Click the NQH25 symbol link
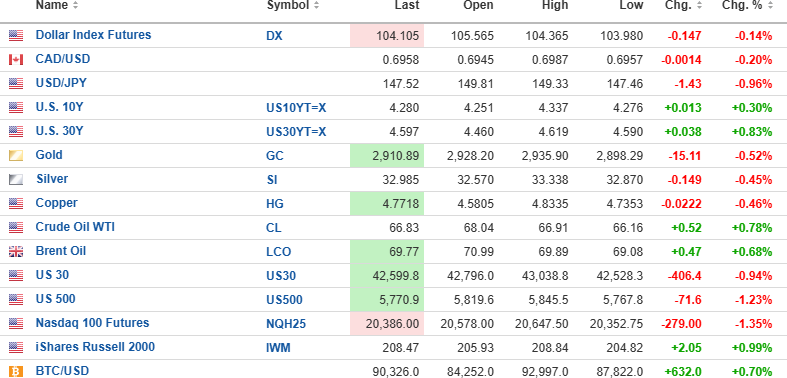The image size is (787, 378). pos(286,324)
